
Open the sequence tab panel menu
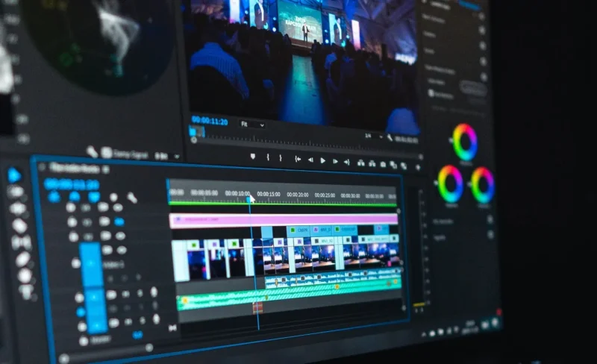click(x=106, y=169)
